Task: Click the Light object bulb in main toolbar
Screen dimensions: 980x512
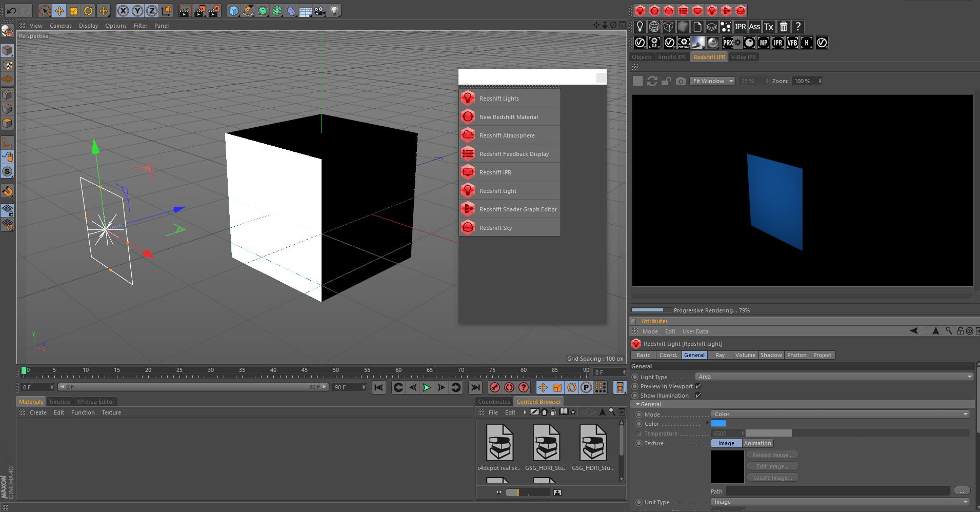Action: (x=334, y=11)
